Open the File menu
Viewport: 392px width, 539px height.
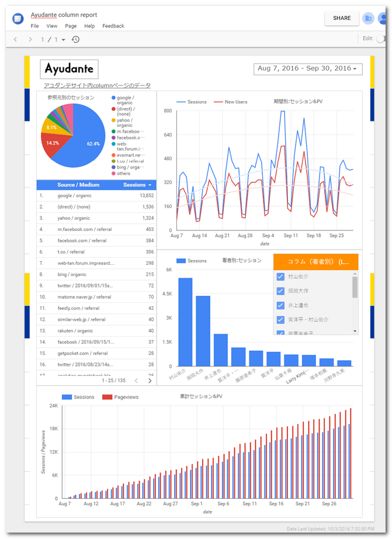coord(34,26)
